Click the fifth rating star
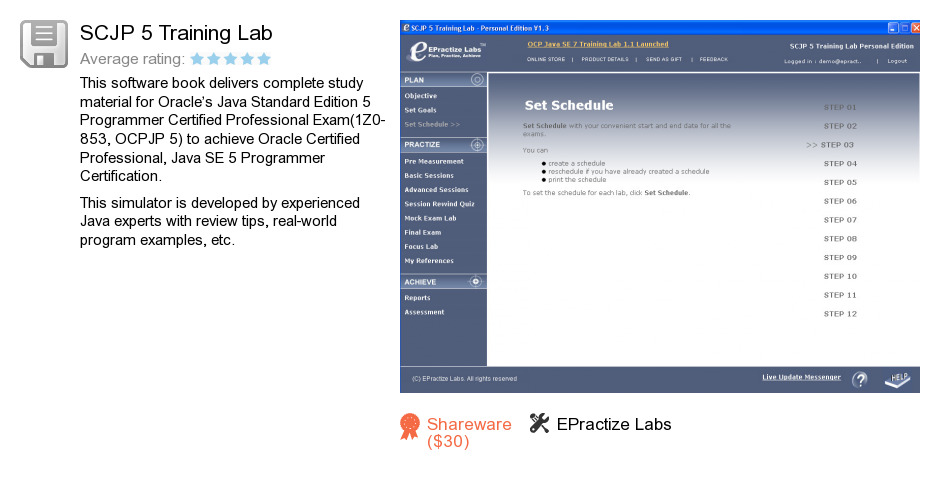The width and height of the screenshot is (940, 477). 264,59
